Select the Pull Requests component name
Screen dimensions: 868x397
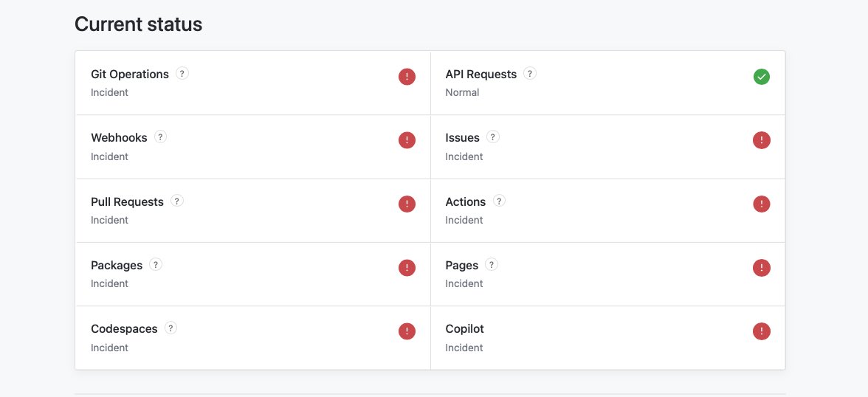pyautogui.click(x=127, y=202)
